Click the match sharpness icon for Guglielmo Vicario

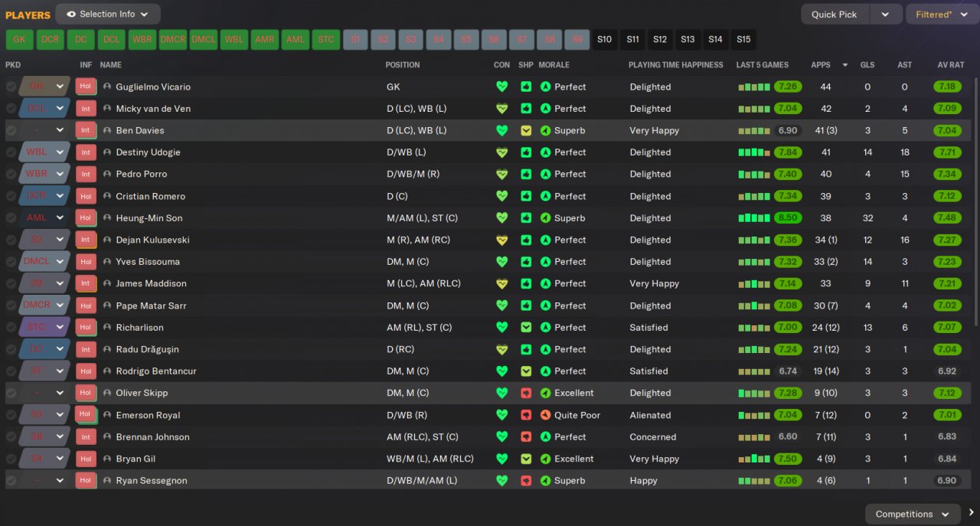point(526,87)
